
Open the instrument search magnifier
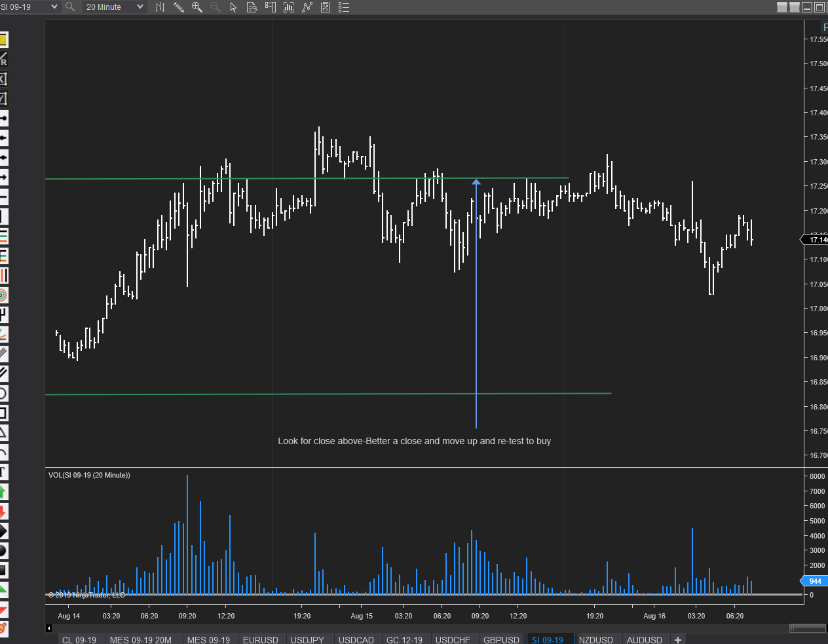tap(69, 7)
